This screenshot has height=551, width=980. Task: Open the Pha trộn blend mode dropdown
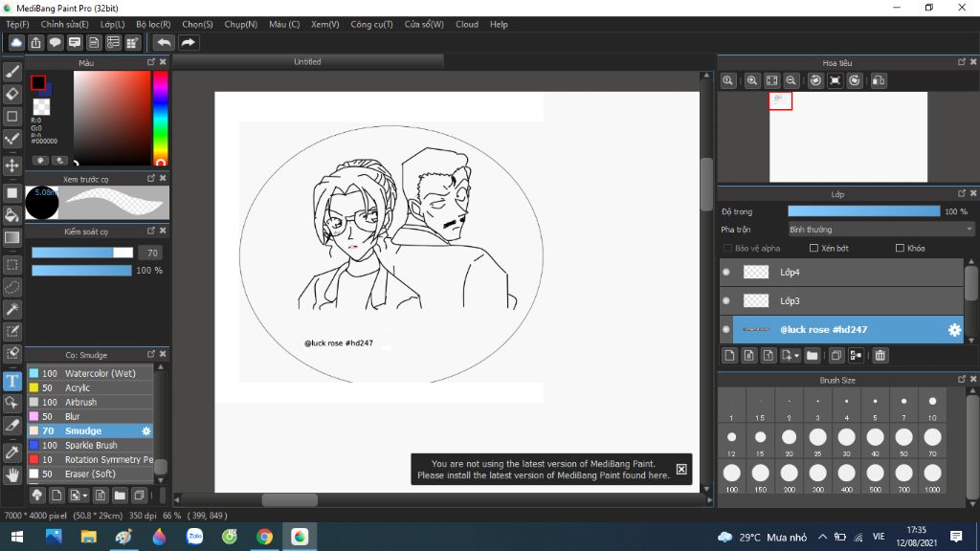880,230
